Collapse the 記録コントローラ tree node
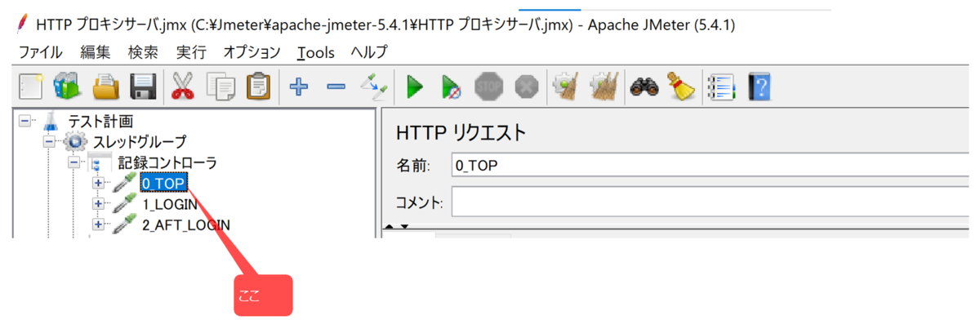Screen dimensions: 980x329 click(x=73, y=162)
